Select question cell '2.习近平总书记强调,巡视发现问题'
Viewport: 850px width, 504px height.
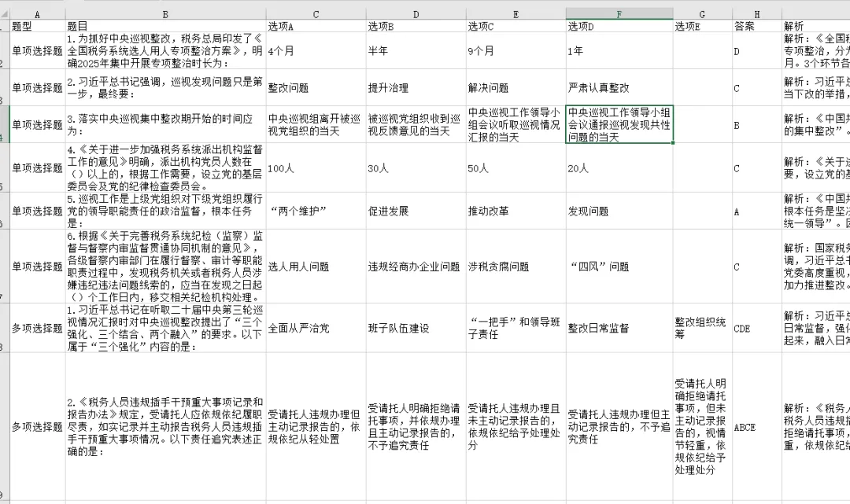(165, 87)
